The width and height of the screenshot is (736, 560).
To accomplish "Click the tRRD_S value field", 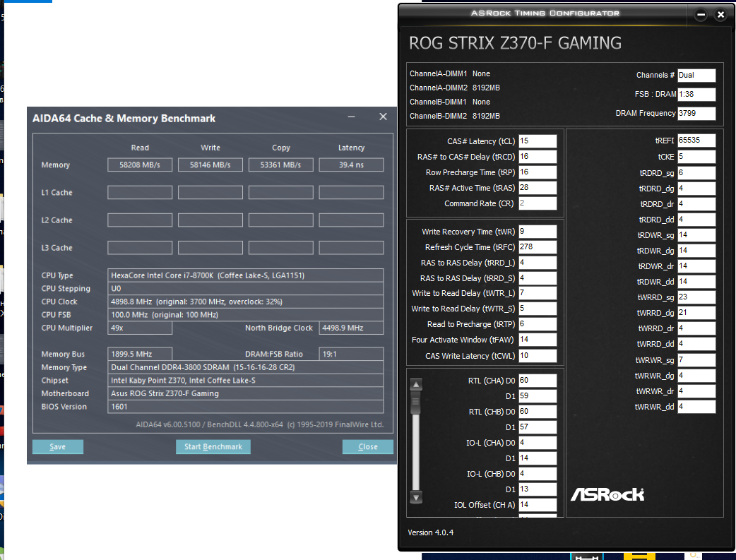I will tap(538, 278).
